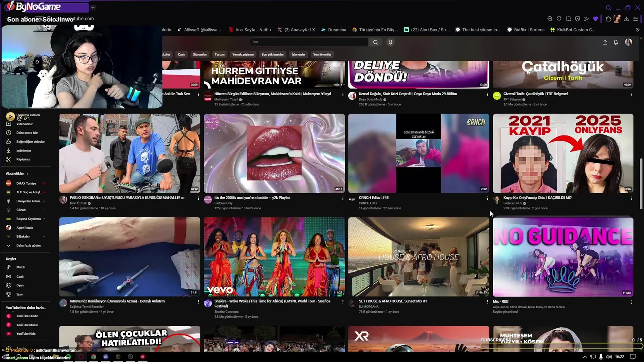Select the Turizm filter chip
Image resolution: width=644 pixels, height=362 pixels.
click(220, 54)
